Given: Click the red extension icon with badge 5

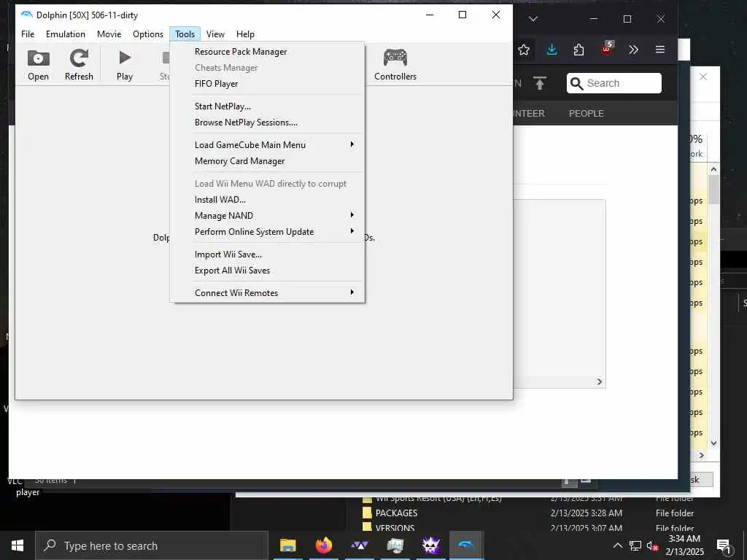Looking at the screenshot, I should click(x=607, y=49).
